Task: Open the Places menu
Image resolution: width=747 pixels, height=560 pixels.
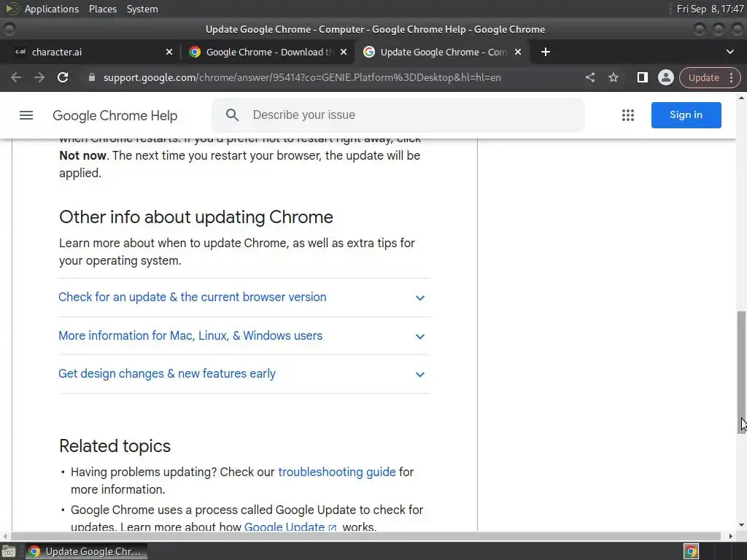Action: (103, 9)
